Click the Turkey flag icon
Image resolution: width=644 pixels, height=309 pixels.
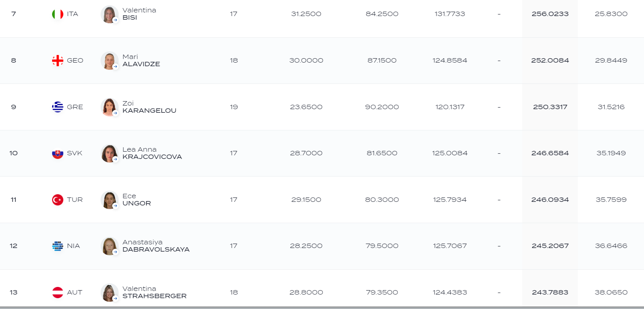pos(58,200)
